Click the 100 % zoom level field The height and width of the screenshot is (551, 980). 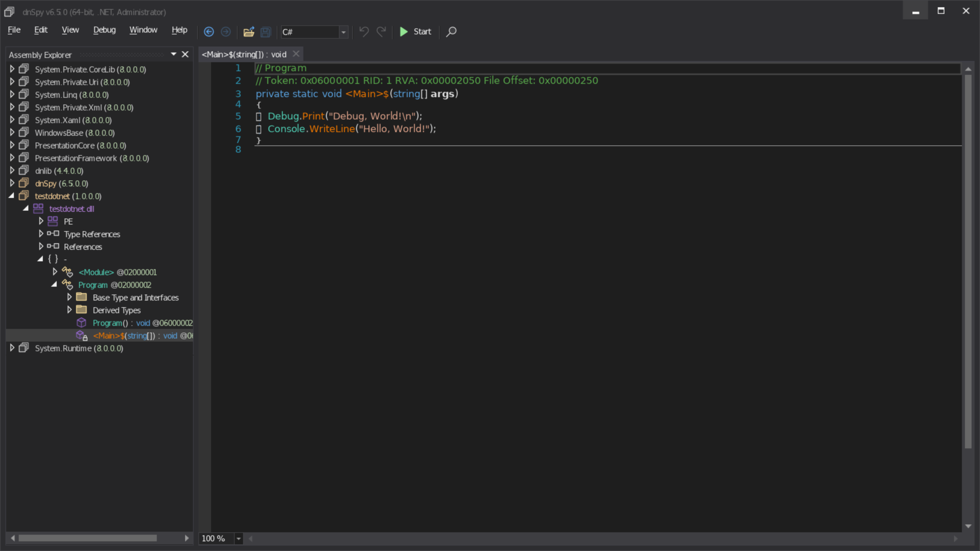click(x=217, y=538)
